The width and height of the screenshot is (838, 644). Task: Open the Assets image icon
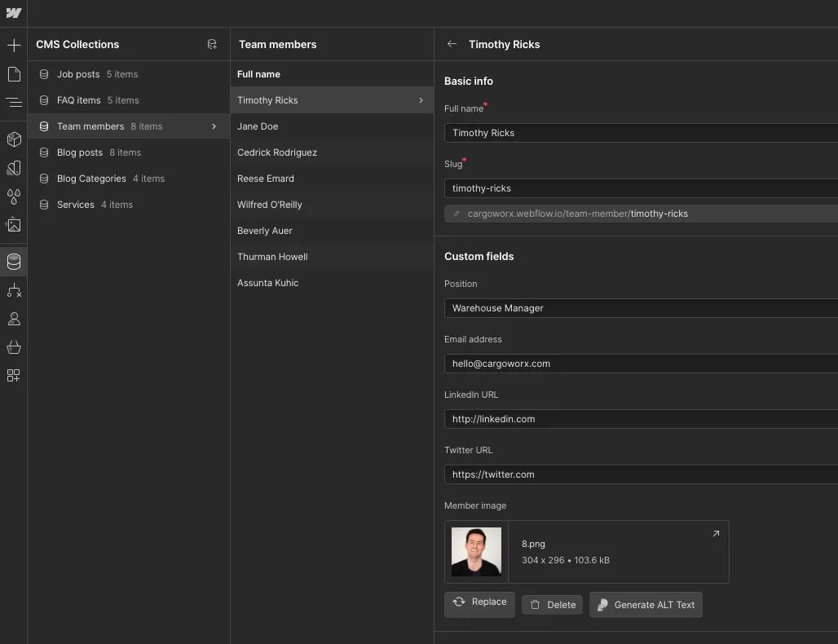point(13,225)
